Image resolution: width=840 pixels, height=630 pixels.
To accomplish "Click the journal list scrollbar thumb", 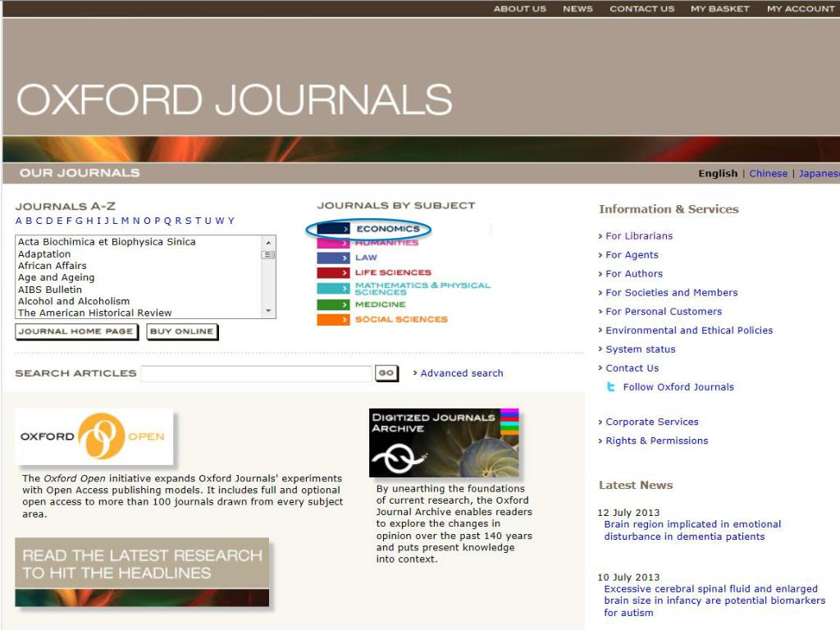I will tap(268, 255).
